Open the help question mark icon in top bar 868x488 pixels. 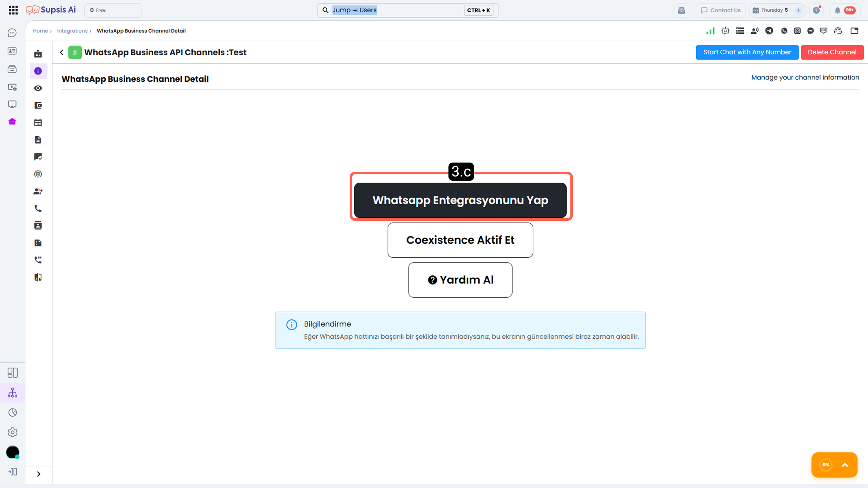coord(816,10)
